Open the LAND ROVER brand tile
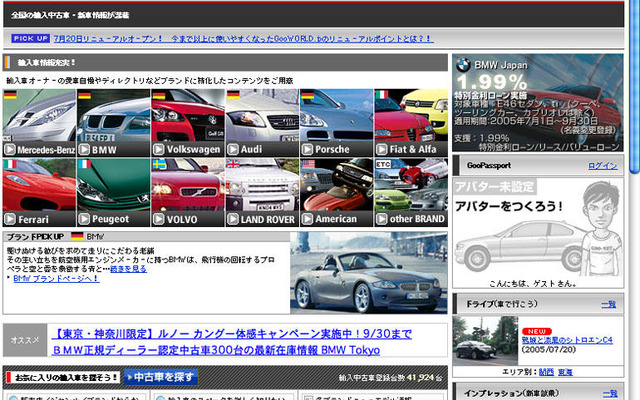Screen dimensions: 640x400 point(262,193)
